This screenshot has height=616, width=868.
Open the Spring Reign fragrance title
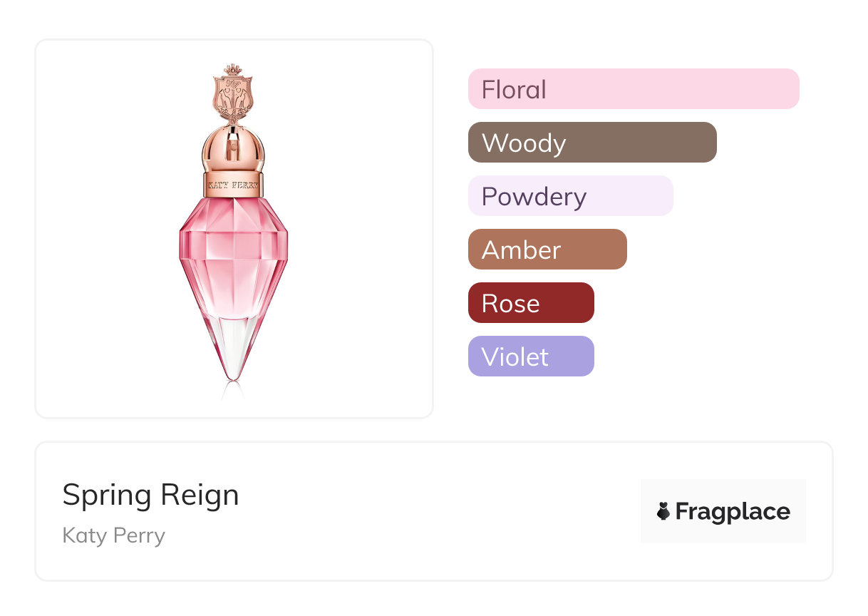tap(150, 495)
